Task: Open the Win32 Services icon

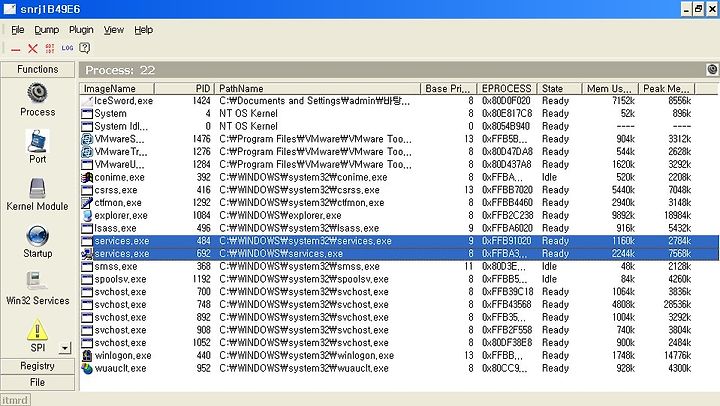Action: [x=37, y=282]
